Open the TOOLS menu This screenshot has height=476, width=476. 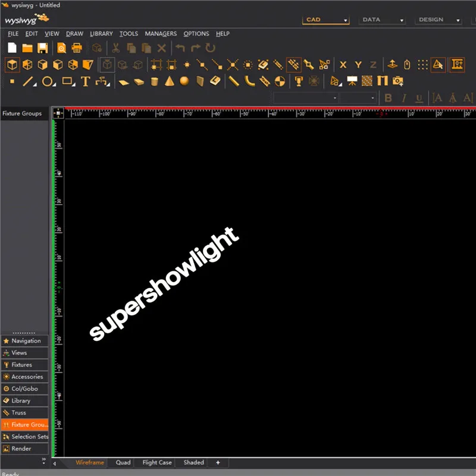tap(129, 34)
